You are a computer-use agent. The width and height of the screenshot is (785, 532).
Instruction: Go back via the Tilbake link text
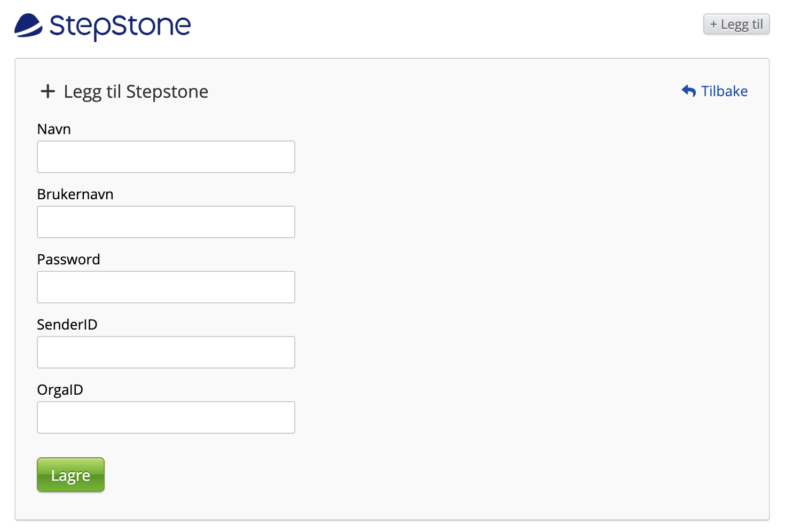[724, 91]
